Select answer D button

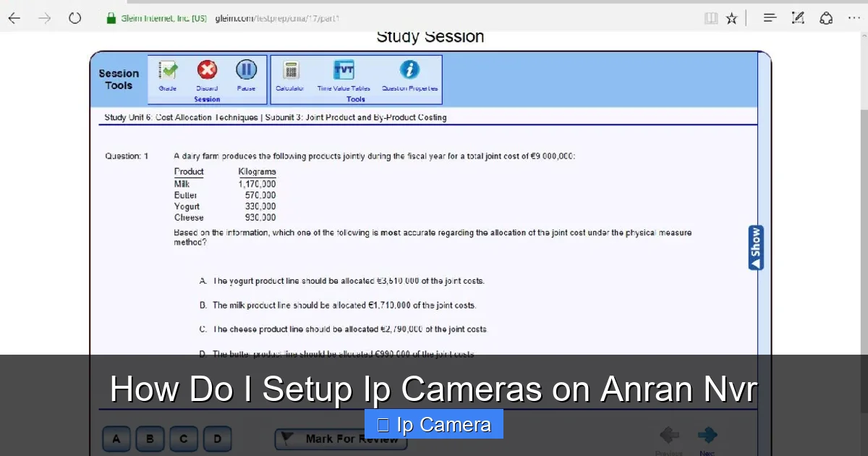[217, 439]
